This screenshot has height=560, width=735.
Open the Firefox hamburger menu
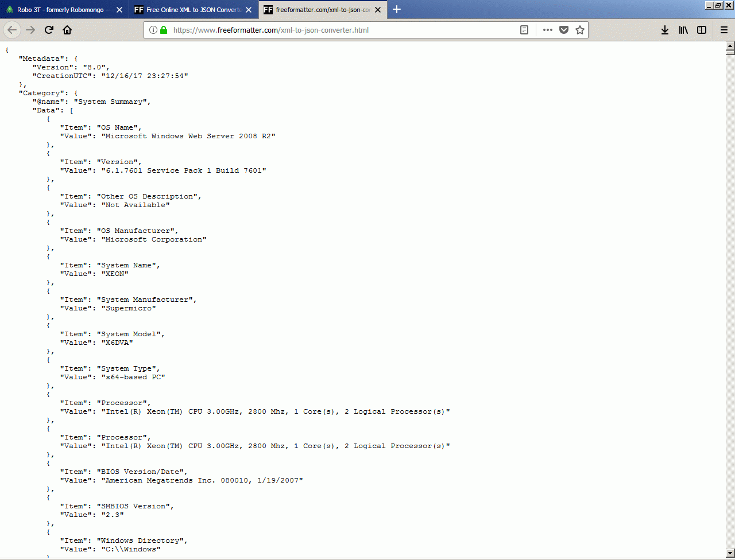point(724,30)
